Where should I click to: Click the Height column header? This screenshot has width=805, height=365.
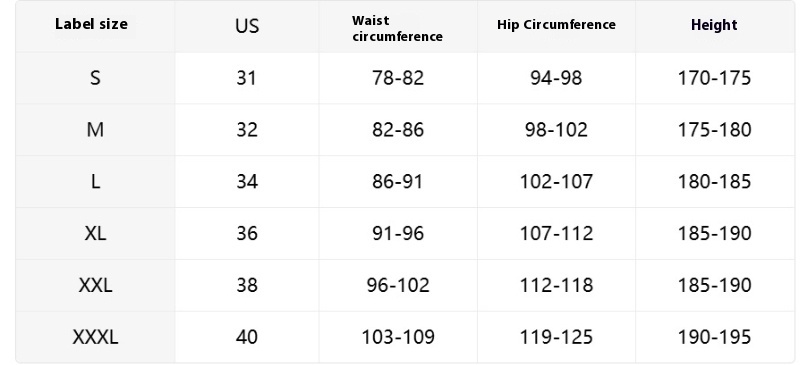[714, 25]
